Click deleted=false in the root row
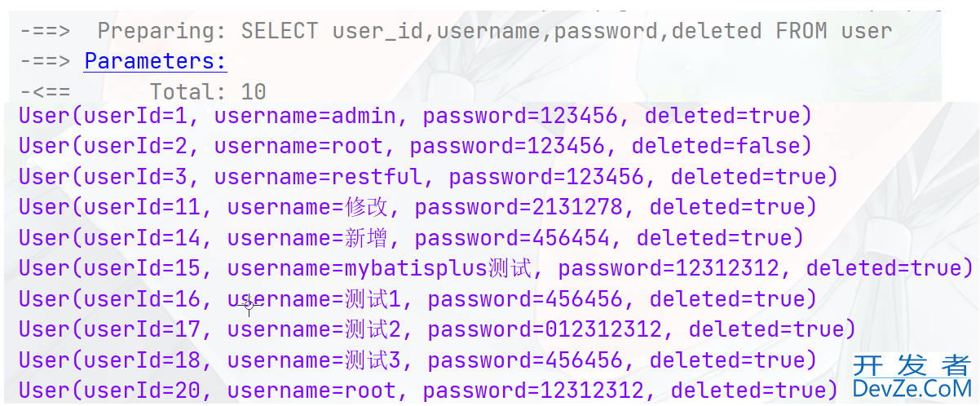Screen dimensions: 980x406 (716, 146)
